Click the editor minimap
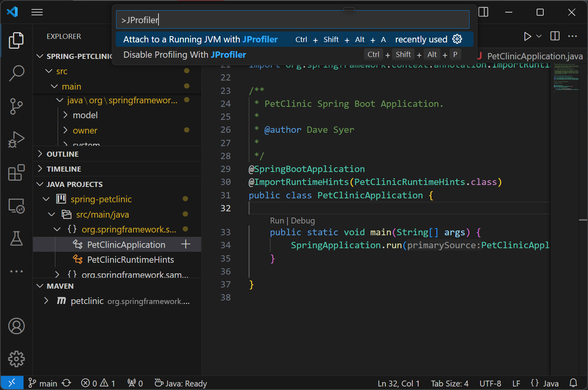Image resolution: width=588 pixels, height=390 pixels. tap(566, 77)
